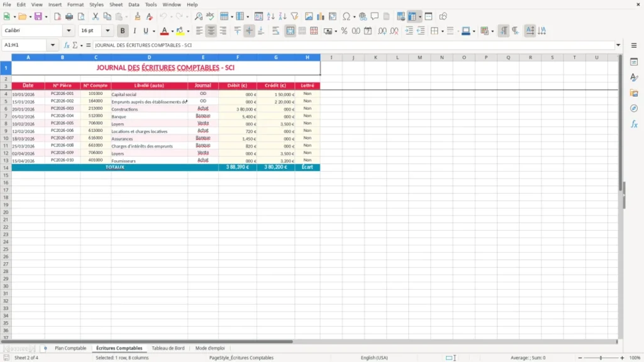Insert image using toolbar icon

309,16
